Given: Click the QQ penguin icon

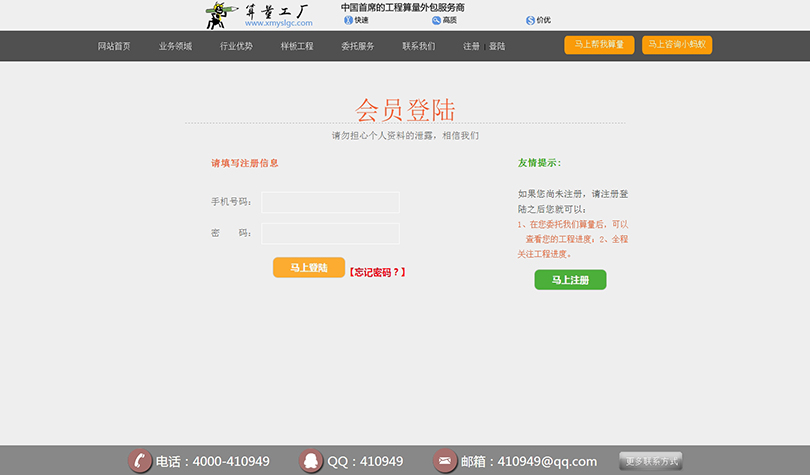Looking at the screenshot, I should [312, 461].
